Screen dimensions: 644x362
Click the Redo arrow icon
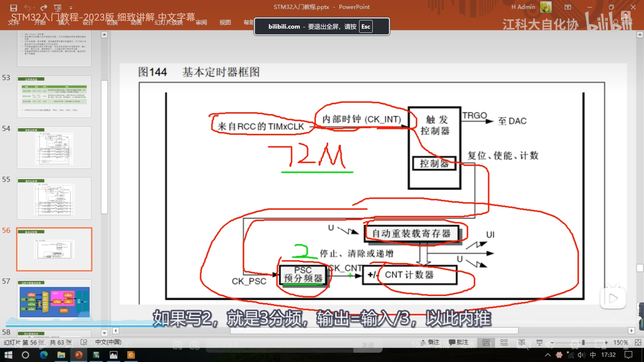pyautogui.click(x=44, y=8)
